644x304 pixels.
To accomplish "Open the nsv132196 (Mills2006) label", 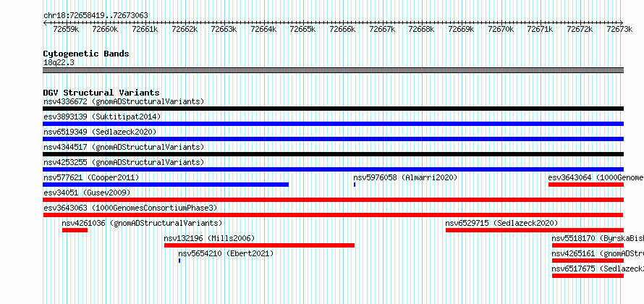I will point(209,238).
